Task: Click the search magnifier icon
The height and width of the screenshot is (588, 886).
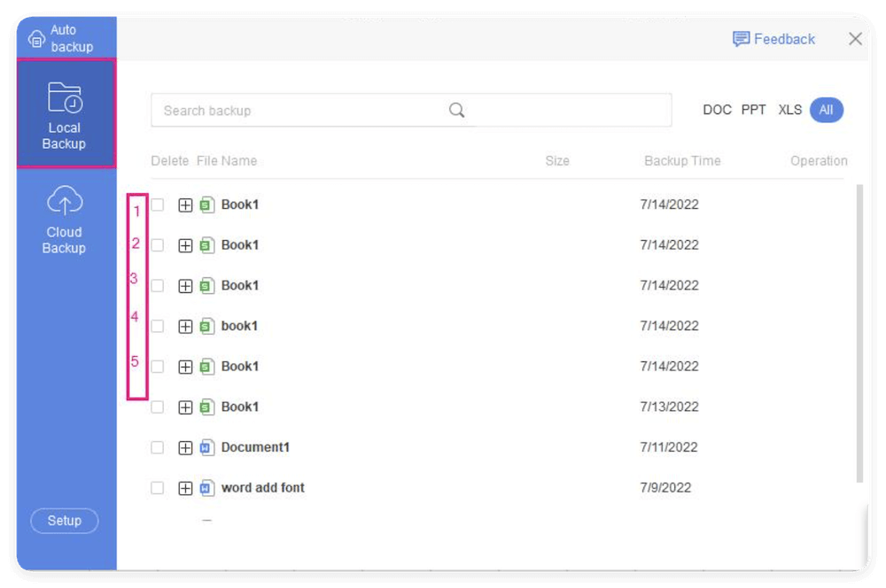Action: coord(456,110)
